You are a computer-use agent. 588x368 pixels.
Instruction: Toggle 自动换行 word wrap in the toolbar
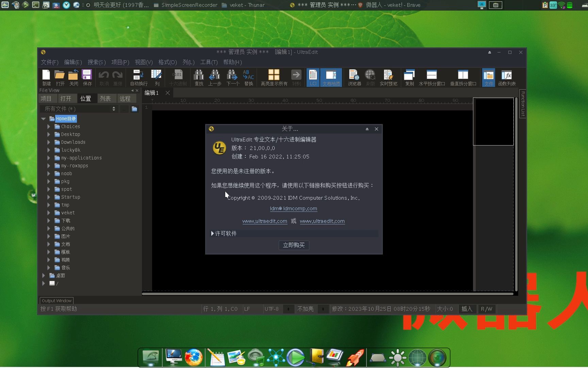click(x=139, y=77)
